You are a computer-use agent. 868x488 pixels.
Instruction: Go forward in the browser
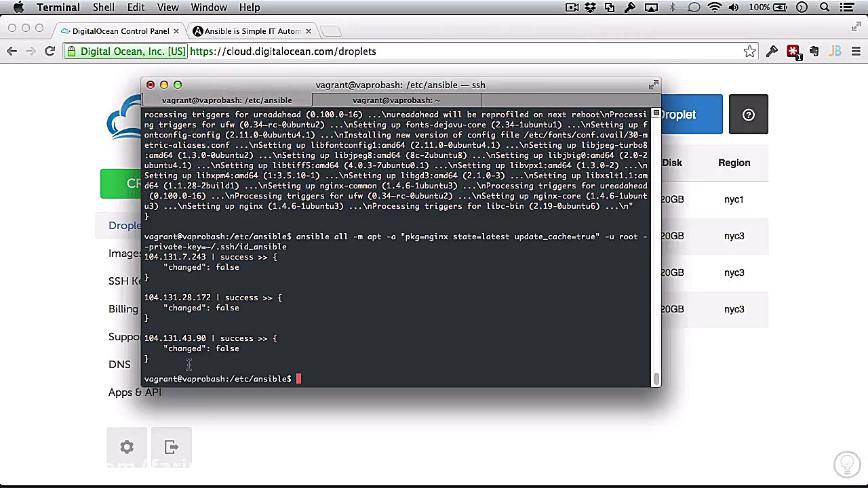click(31, 52)
